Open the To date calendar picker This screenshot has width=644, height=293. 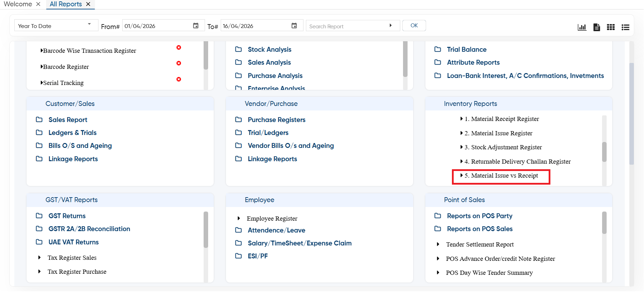(294, 26)
